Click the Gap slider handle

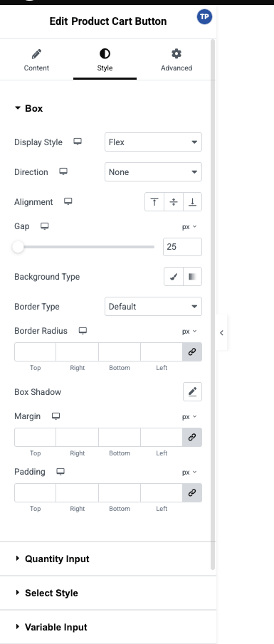pos(18,247)
